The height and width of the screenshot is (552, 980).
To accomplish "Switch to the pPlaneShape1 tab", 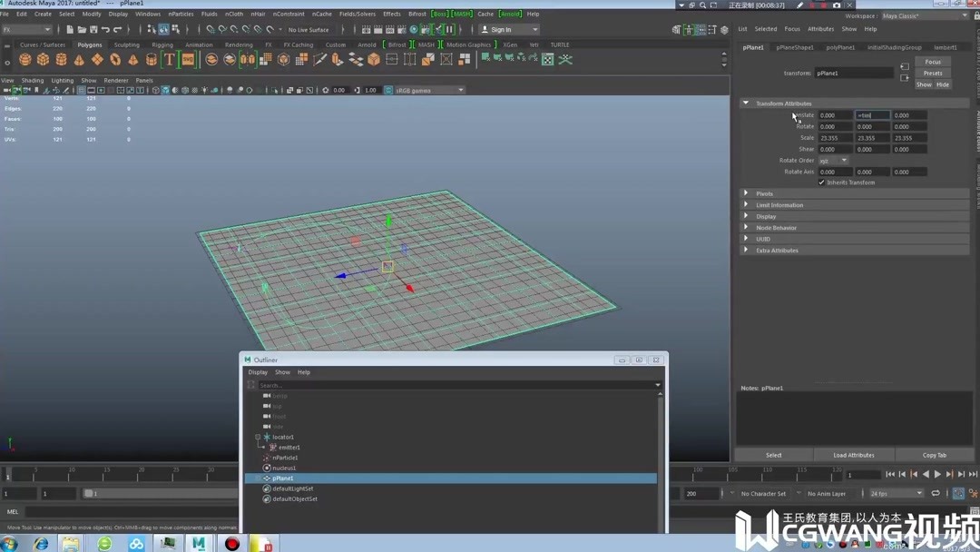I will click(795, 47).
